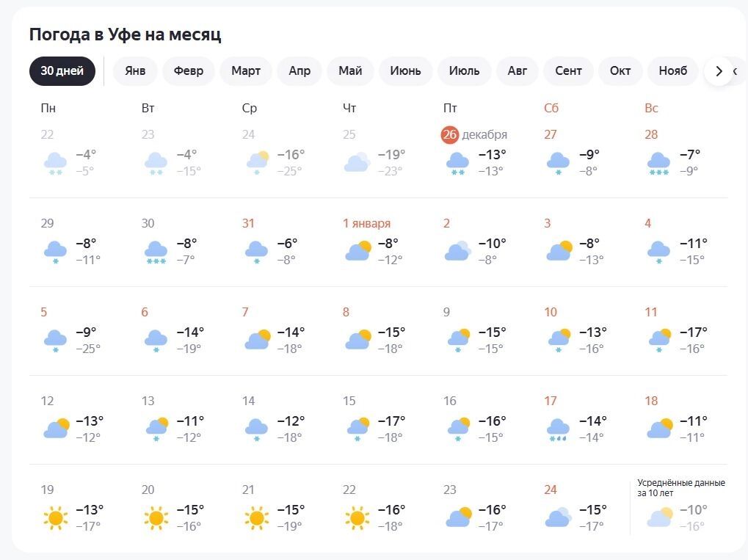Select the 30 дней tab
The height and width of the screenshot is (560, 748).
click(62, 71)
